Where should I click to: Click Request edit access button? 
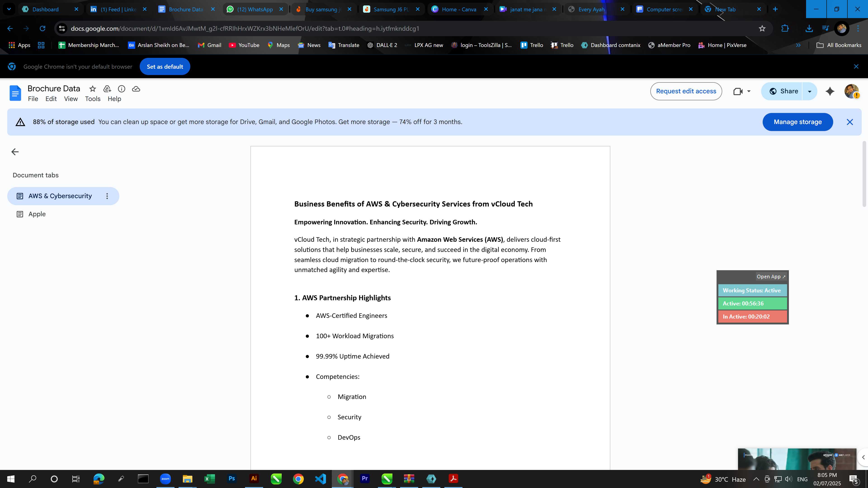coord(686,91)
